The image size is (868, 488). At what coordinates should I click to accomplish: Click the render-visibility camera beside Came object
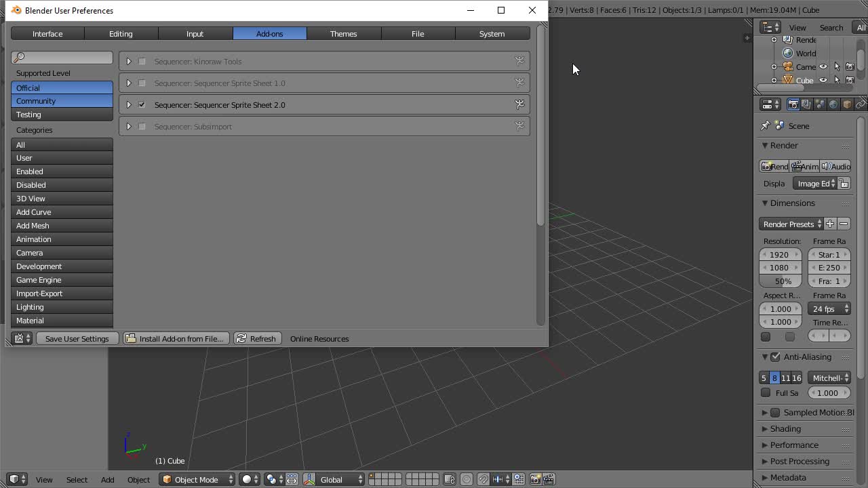click(x=850, y=66)
